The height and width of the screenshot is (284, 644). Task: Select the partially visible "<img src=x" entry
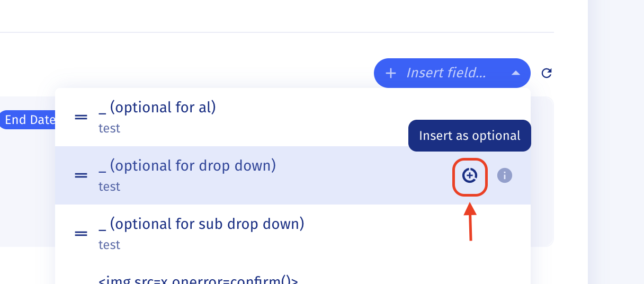199,280
